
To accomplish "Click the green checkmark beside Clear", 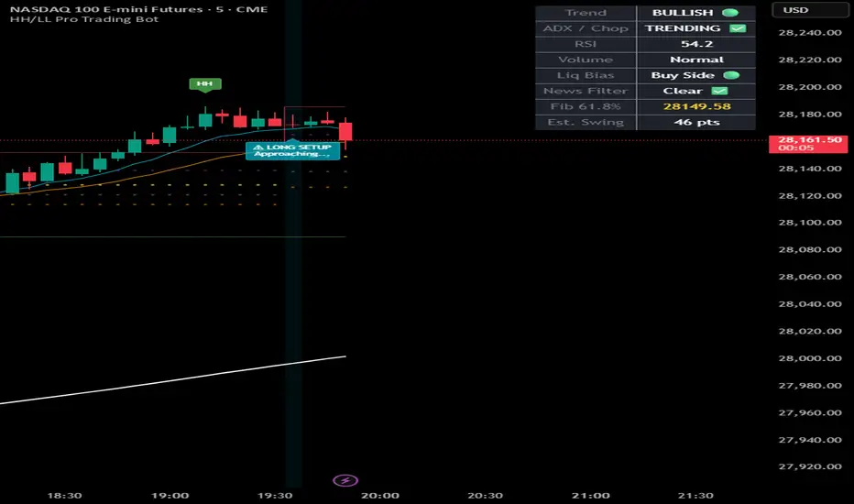I will [x=719, y=91].
